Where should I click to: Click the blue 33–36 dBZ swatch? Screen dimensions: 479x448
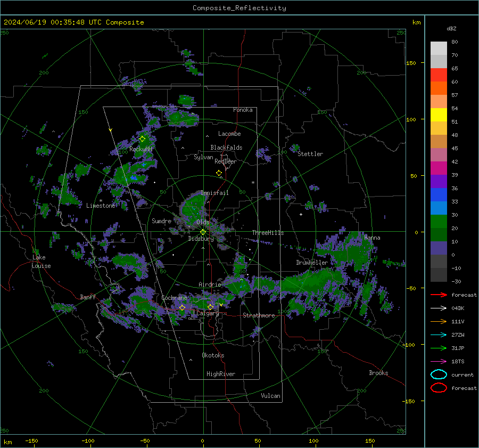pyautogui.click(x=439, y=195)
